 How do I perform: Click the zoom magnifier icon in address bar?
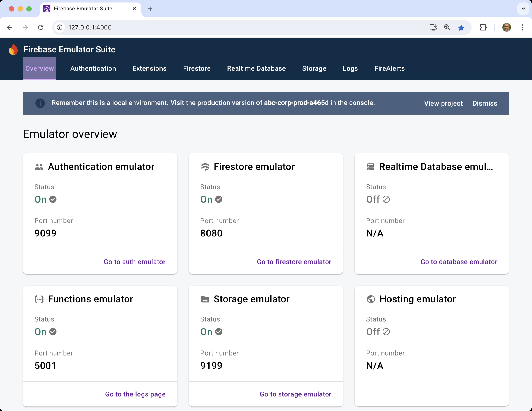coord(447,28)
